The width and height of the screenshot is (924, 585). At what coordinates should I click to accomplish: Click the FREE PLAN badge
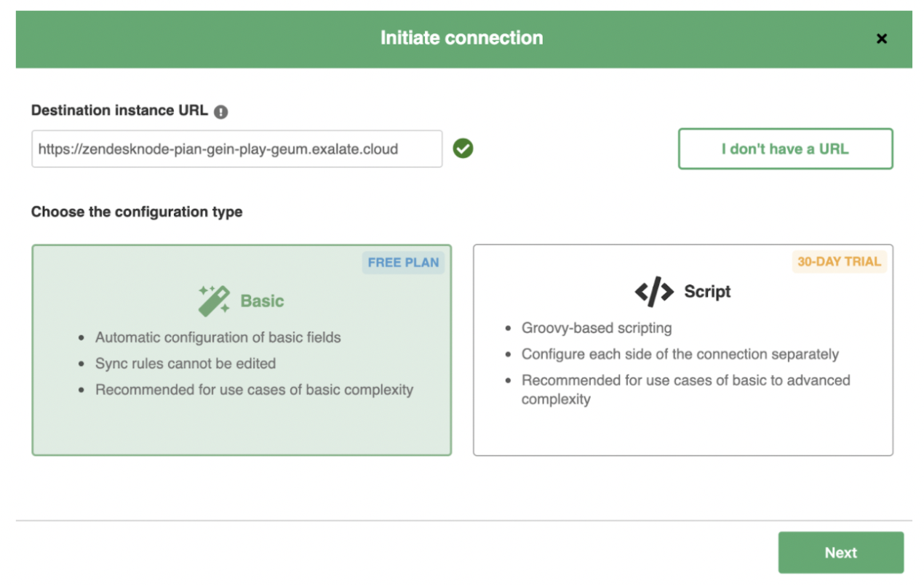pos(403,263)
